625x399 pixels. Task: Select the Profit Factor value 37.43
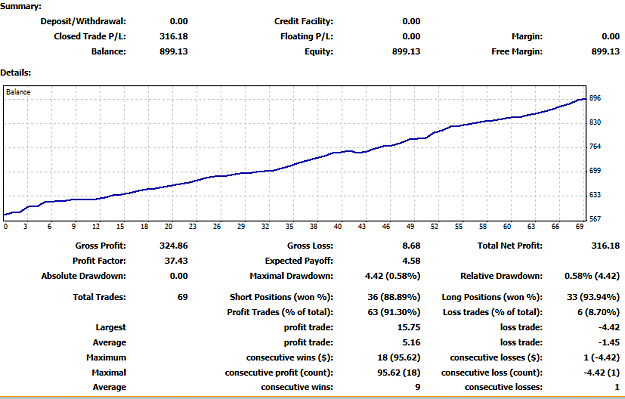pyautogui.click(x=176, y=261)
